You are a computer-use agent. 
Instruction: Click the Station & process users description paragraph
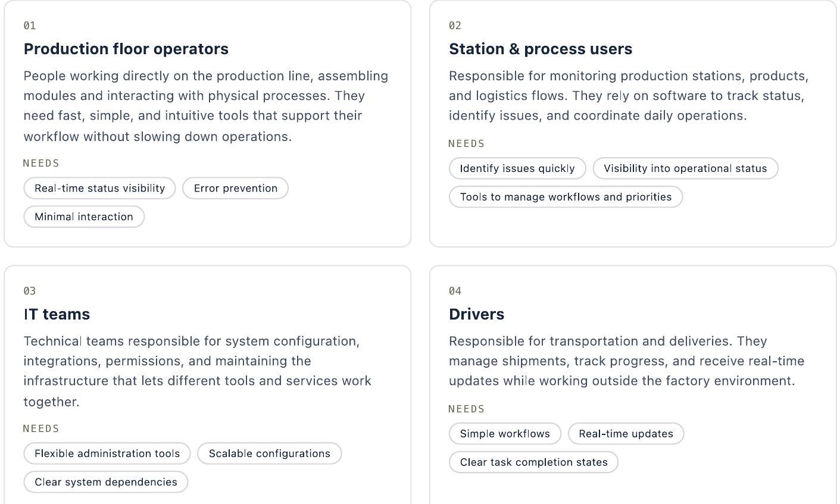click(x=629, y=96)
